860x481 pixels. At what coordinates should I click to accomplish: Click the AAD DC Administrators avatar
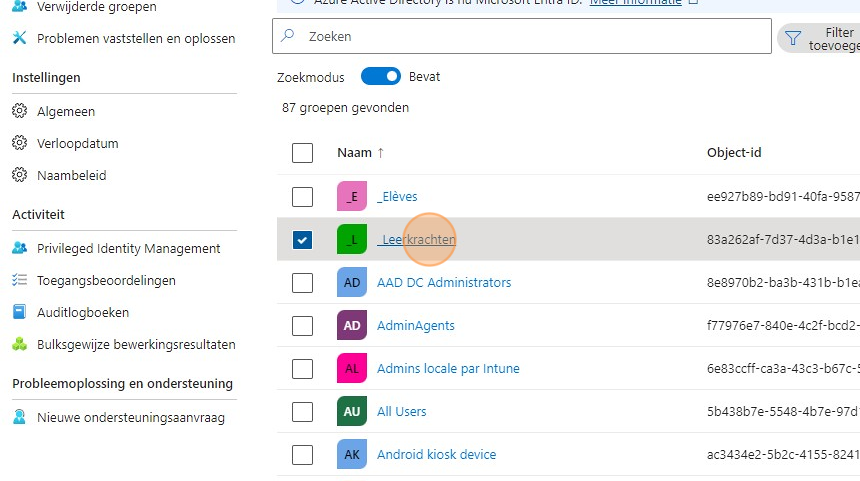tap(352, 283)
